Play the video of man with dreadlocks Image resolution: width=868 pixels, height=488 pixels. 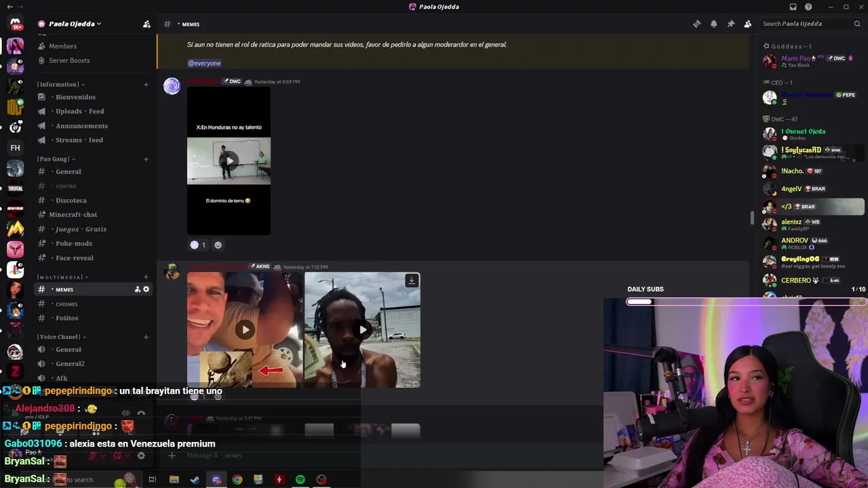363,330
